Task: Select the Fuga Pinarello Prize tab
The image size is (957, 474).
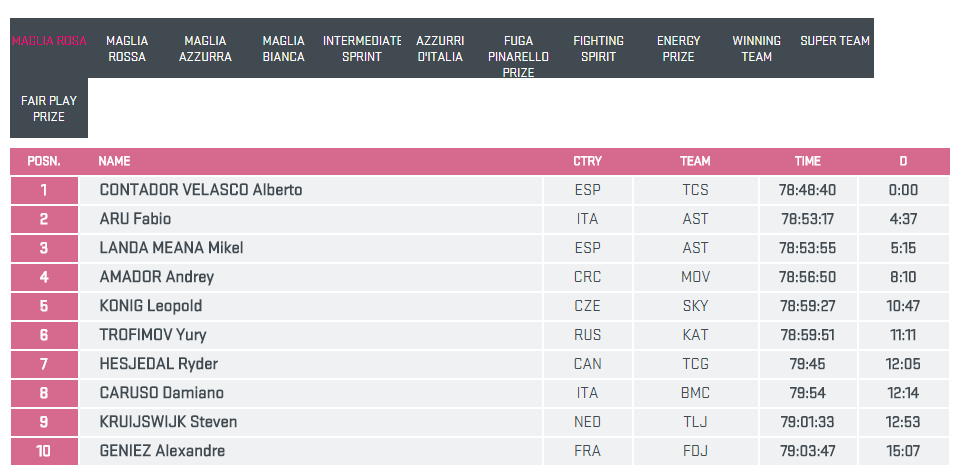Action: [518, 57]
